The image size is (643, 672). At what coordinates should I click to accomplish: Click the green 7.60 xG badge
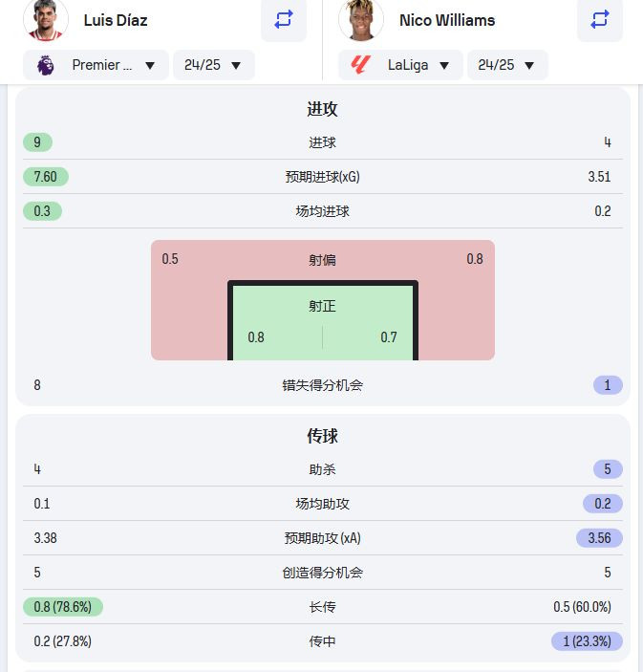coord(46,177)
